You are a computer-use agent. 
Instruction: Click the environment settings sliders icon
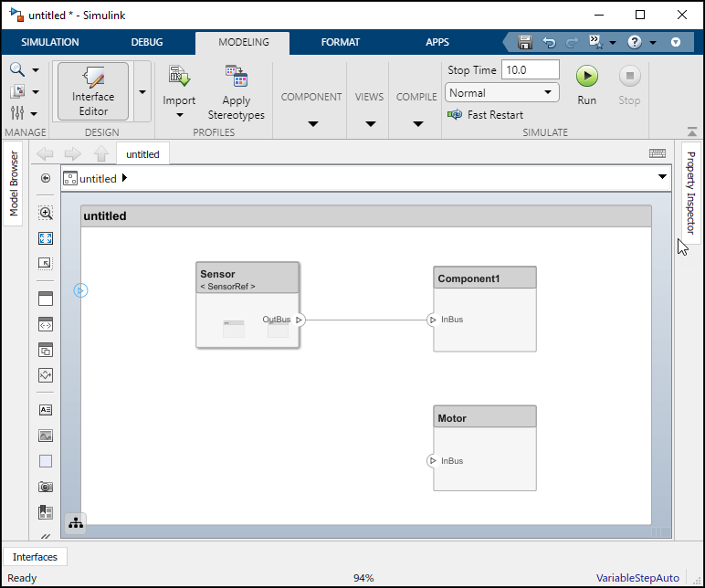click(x=17, y=113)
